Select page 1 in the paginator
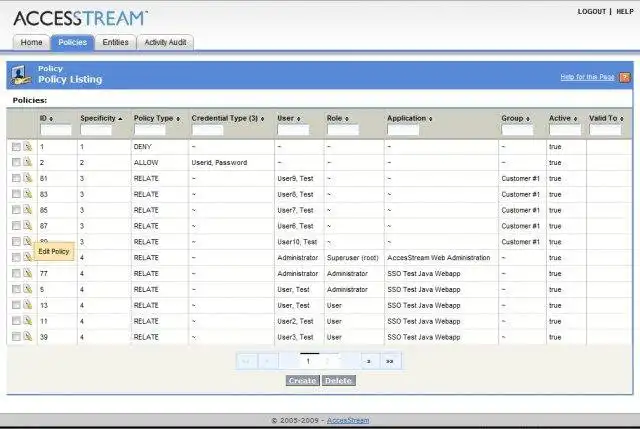Image resolution: width=640 pixels, height=429 pixels. coord(308,361)
